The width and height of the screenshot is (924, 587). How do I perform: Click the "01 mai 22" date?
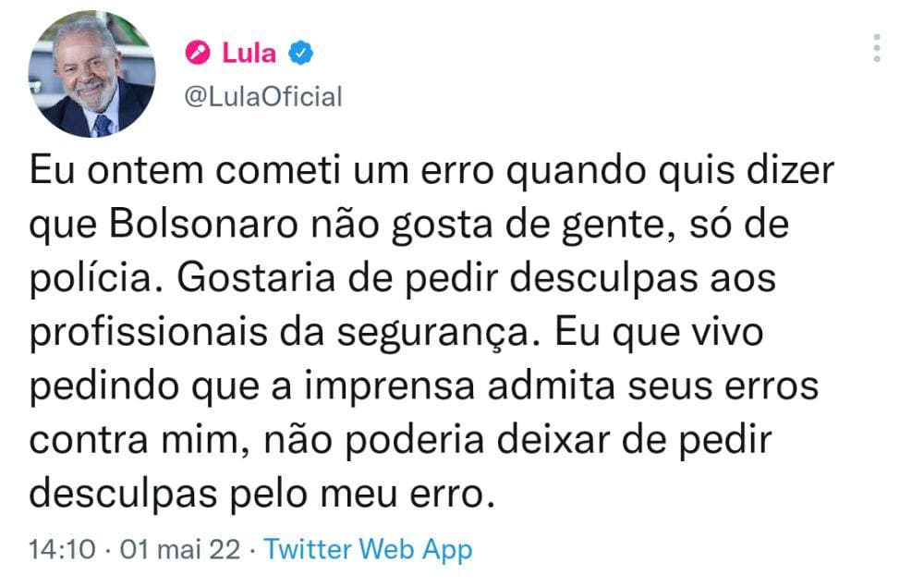(176, 550)
